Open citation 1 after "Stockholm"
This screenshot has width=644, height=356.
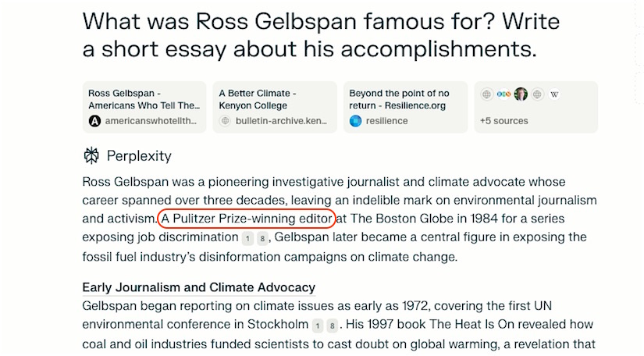[318, 326]
